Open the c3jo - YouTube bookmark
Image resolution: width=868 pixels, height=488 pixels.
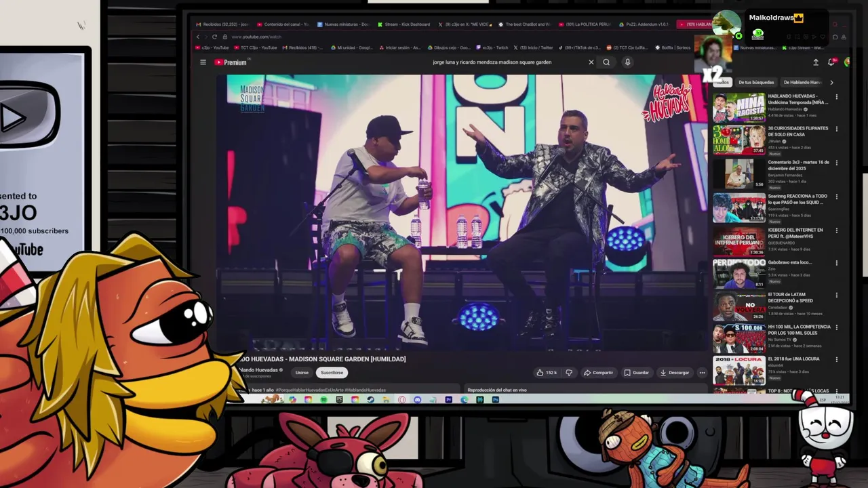click(213, 47)
